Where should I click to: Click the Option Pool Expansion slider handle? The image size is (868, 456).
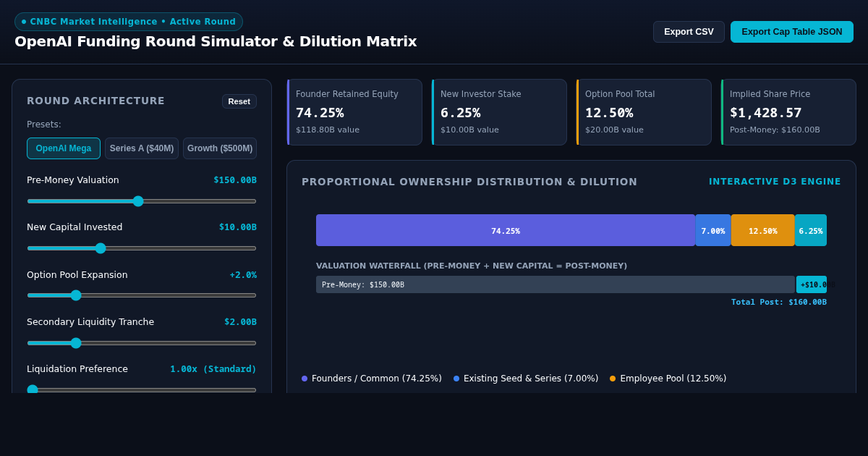point(76,295)
